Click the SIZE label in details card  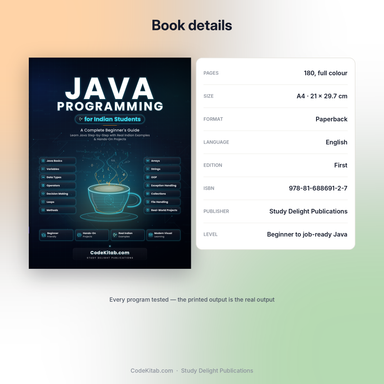(208, 96)
